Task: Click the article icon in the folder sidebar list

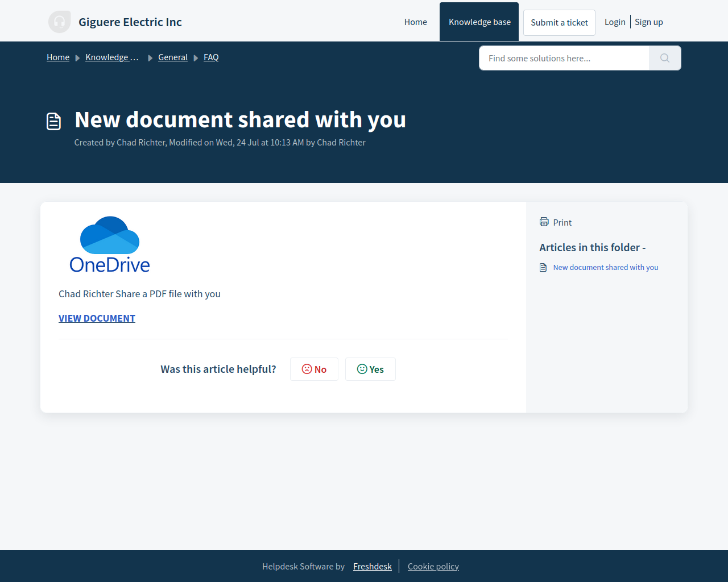Action: point(543,267)
